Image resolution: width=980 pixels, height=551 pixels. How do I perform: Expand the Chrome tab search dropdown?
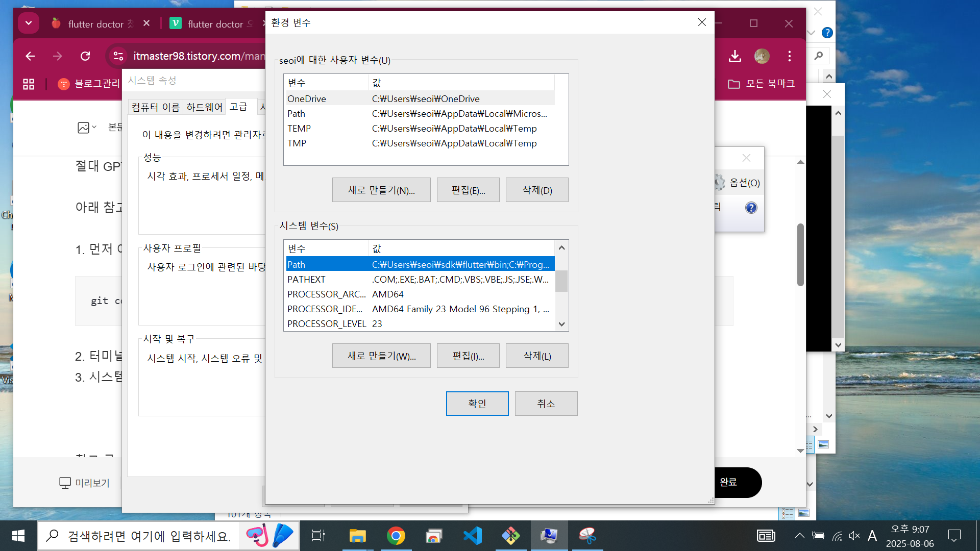click(29, 23)
